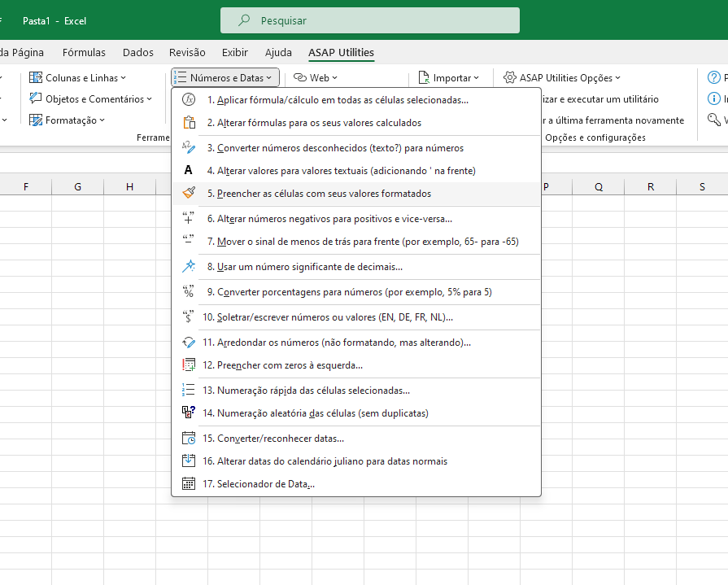The height and width of the screenshot is (585, 728).
Task: Click executar um utilitário button
Action: click(x=600, y=99)
